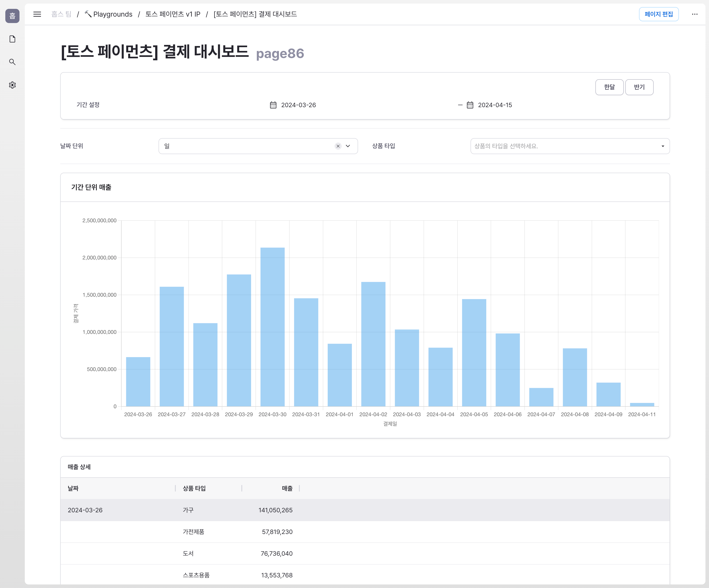Click the 가구 product type cell
Viewport: 709px width, 588px height.
pyautogui.click(x=188, y=510)
